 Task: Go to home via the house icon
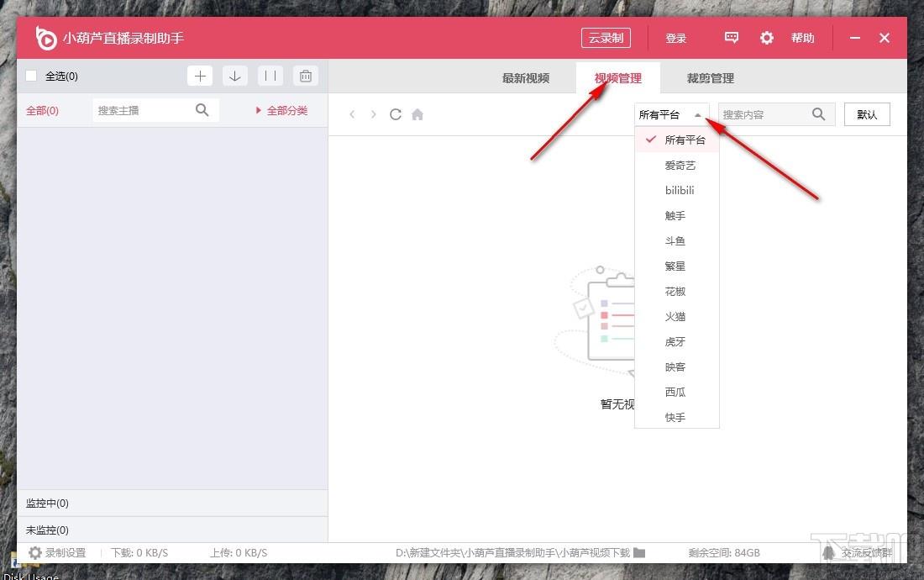(417, 114)
